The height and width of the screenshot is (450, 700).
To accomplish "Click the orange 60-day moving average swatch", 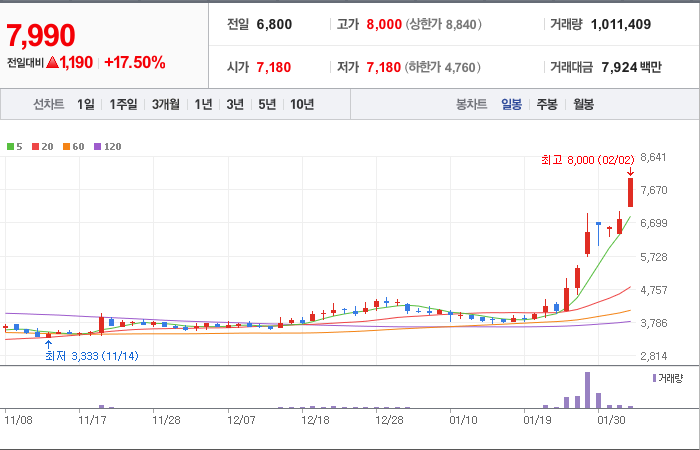I will (66, 146).
